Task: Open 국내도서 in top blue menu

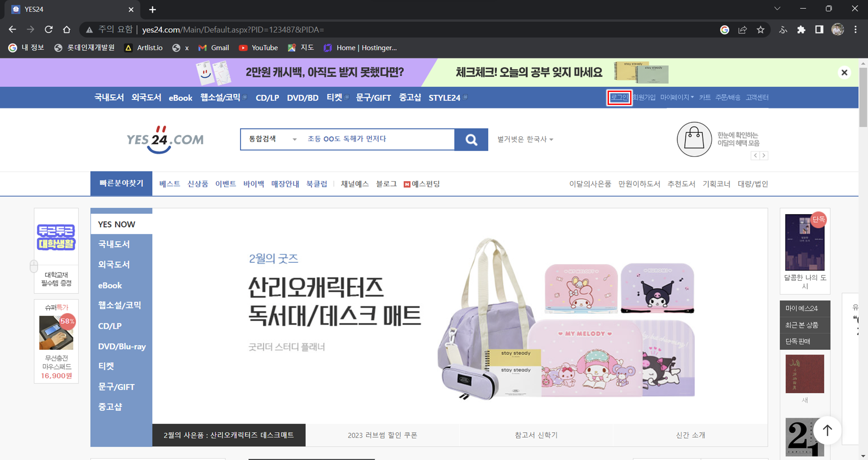Action: [x=109, y=98]
